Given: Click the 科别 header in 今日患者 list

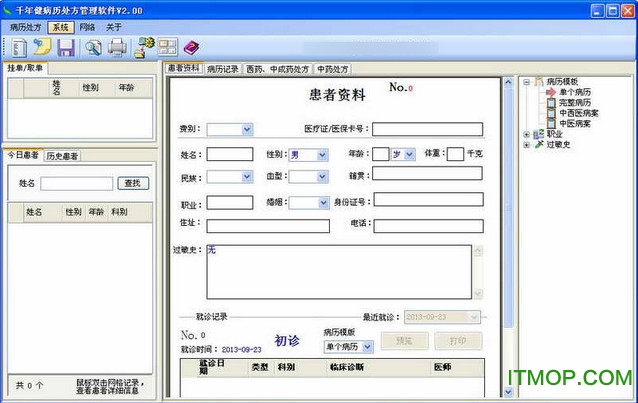Looking at the screenshot, I should (119, 212).
